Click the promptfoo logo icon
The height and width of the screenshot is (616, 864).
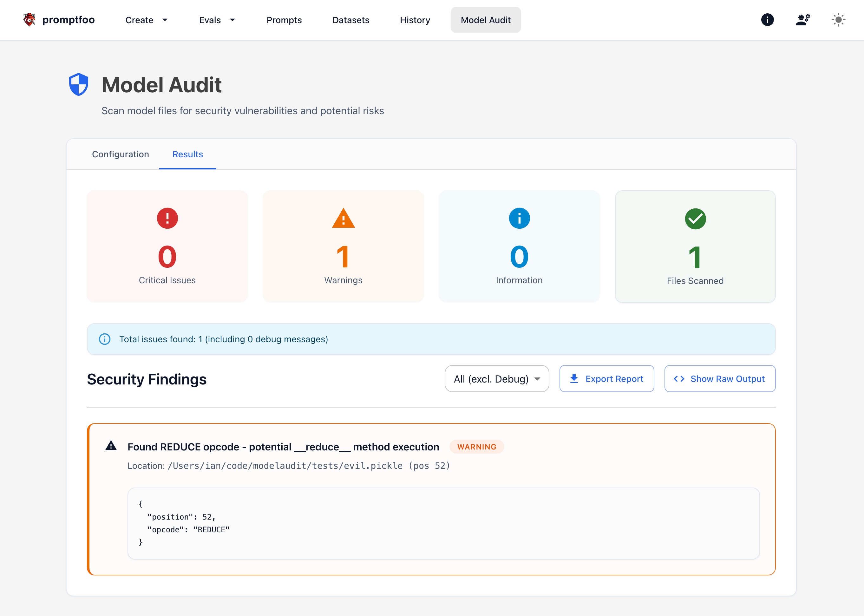click(29, 20)
